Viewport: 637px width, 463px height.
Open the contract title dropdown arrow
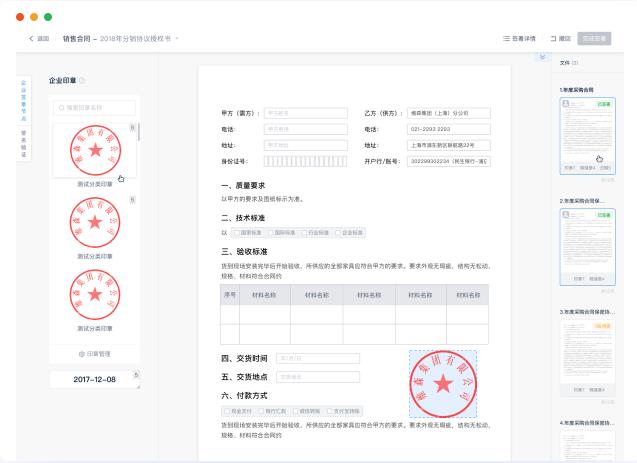pos(177,39)
